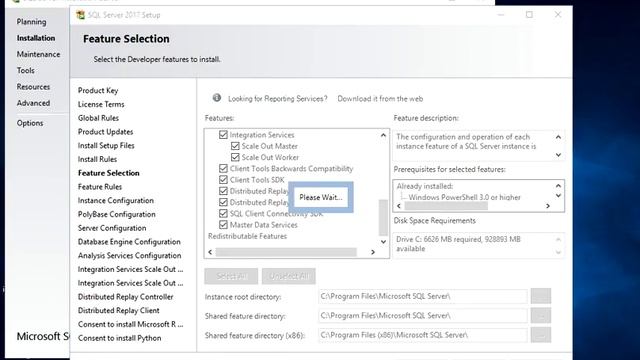
Task: Click the Prerequisites box scroll left arrow
Action: tap(399, 206)
